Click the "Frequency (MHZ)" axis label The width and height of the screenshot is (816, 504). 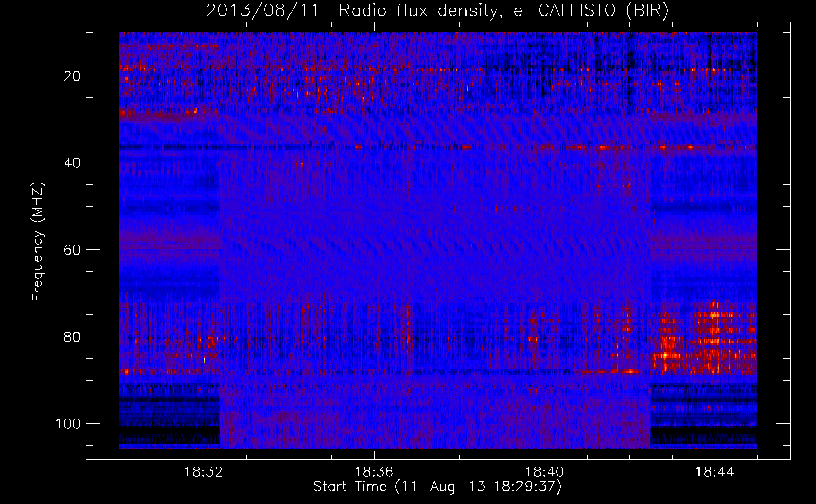38,241
